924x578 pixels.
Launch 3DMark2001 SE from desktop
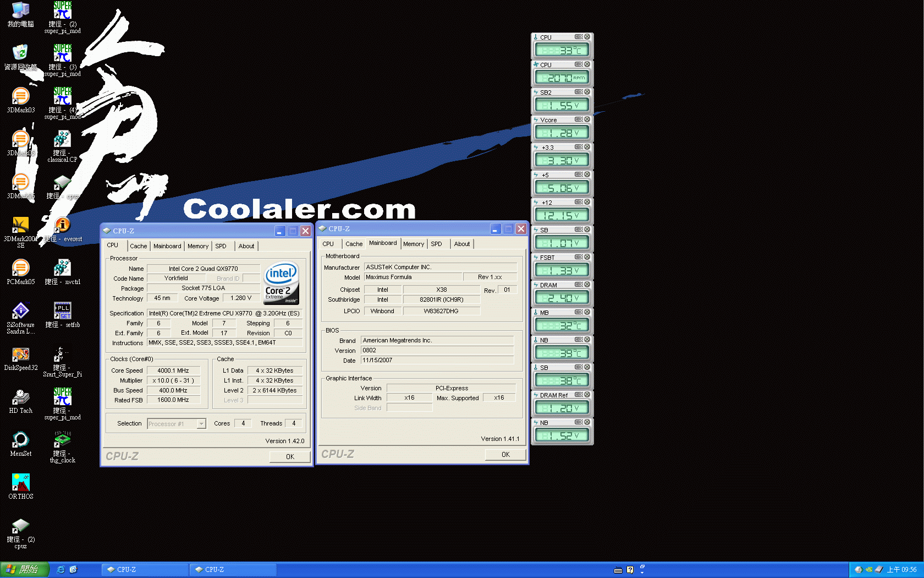[x=20, y=231]
